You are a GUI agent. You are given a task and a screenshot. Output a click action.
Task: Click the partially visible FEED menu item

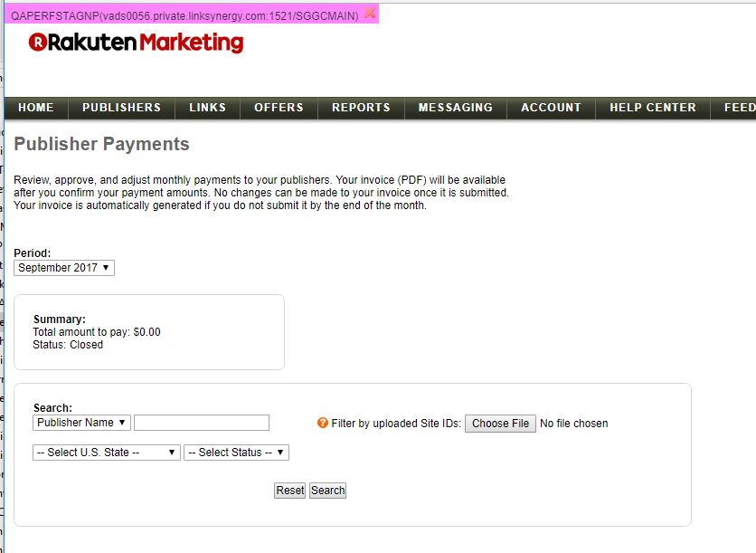(x=739, y=108)
